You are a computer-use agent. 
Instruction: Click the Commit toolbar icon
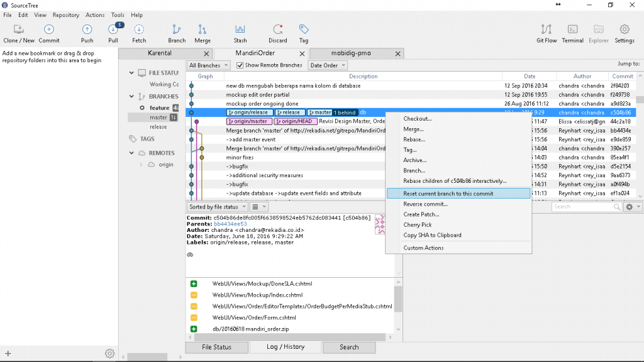(49, 33)
